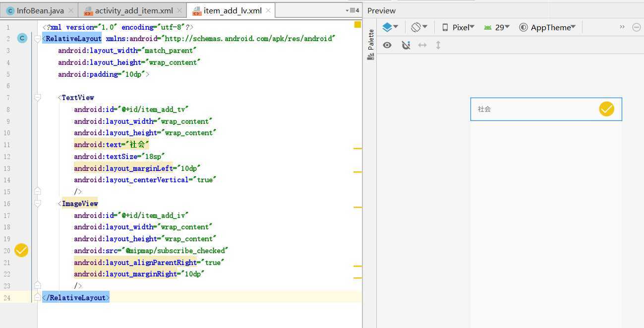Select the 社会 text view in the preview

coord(484,109)
